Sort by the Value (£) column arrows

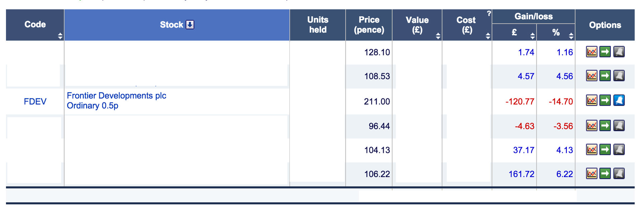[x=438, y=36]
